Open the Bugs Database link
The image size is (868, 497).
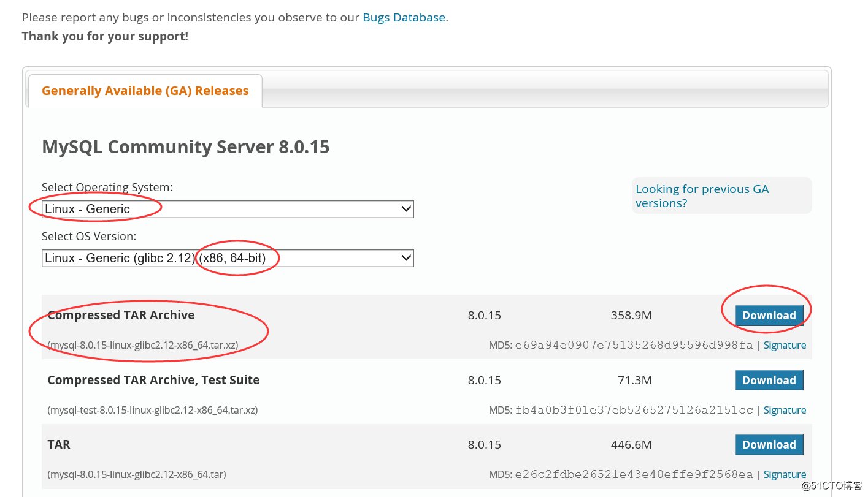point(404,17)
